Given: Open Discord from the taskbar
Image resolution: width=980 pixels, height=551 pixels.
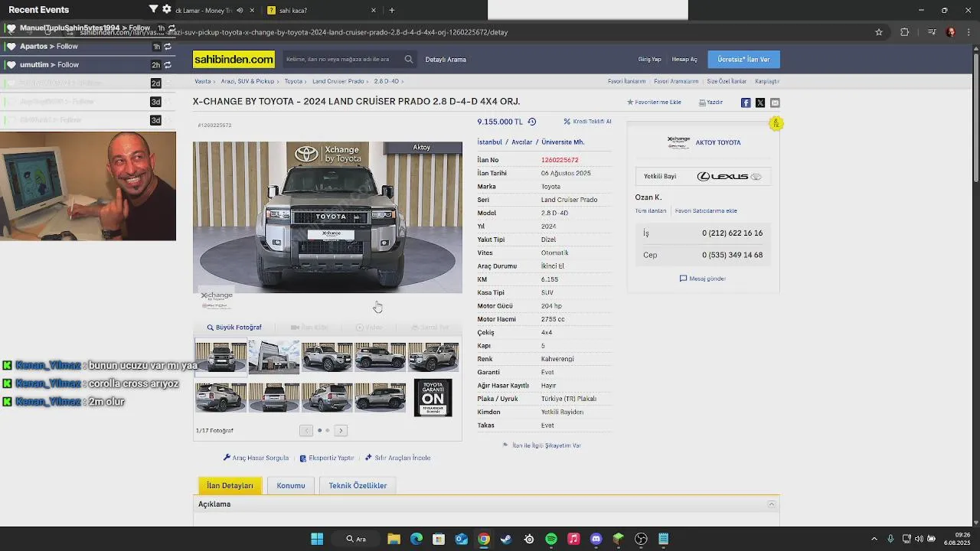Looking at the screenshot, I should (596, 539).
